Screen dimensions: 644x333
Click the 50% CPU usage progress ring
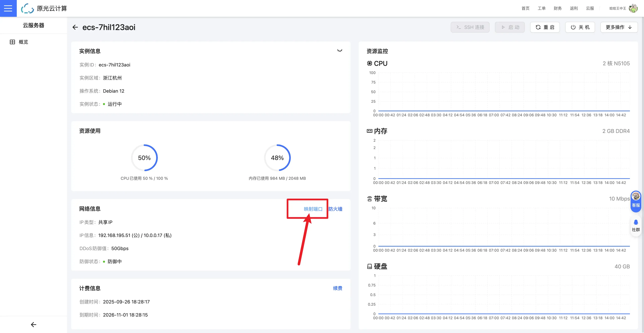(x=144, y=158)
